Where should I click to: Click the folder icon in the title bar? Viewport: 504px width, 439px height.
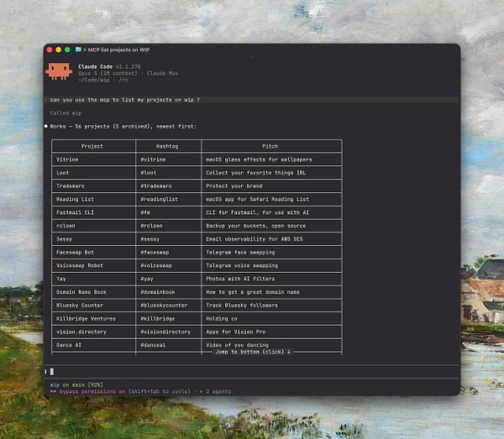78,50
